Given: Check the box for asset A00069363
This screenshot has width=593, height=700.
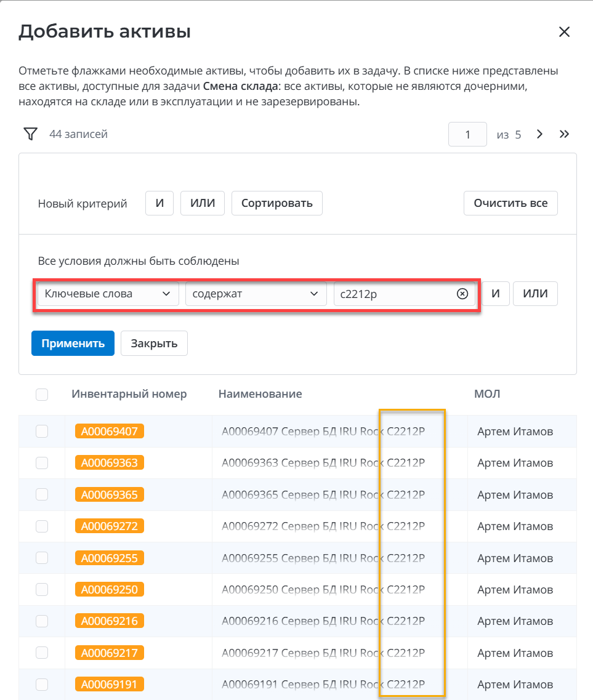Looking at the screenshot, I should [42, 463].
